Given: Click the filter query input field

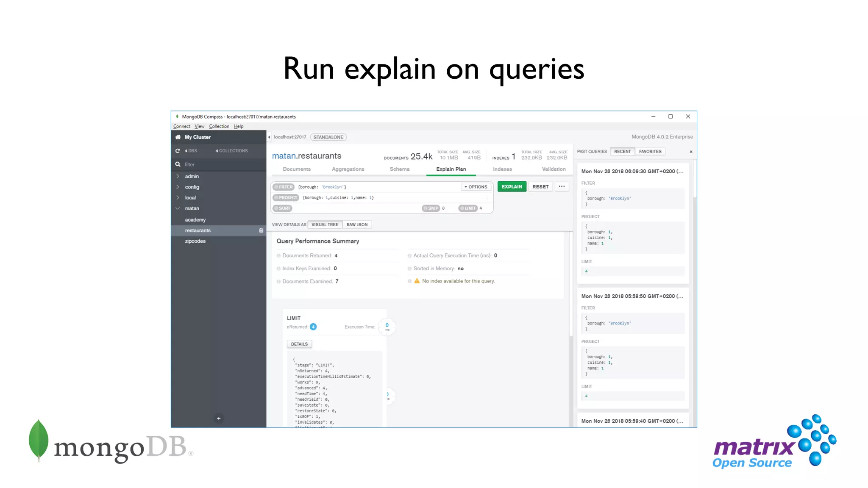Looking at the screenshot, I should point(377,187).
